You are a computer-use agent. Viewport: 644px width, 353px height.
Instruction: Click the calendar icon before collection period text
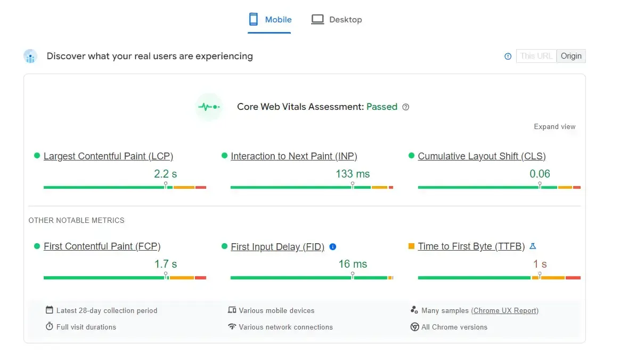[x=48, y=310]
